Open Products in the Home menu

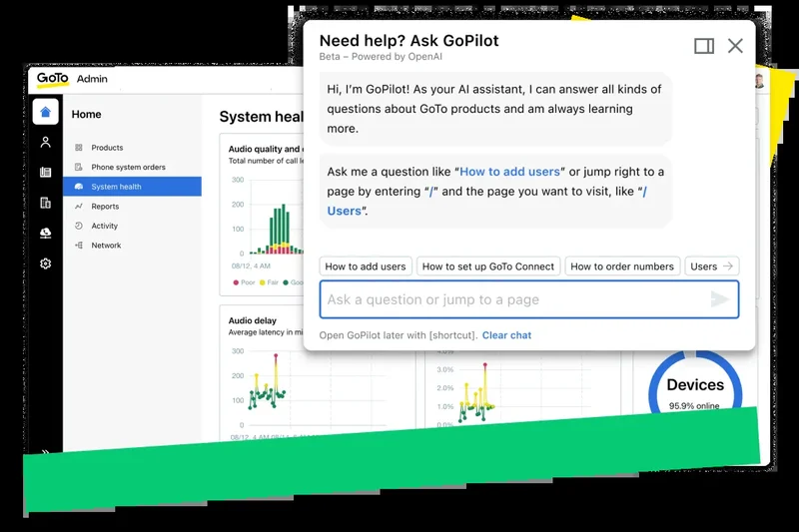pos(107,148)
